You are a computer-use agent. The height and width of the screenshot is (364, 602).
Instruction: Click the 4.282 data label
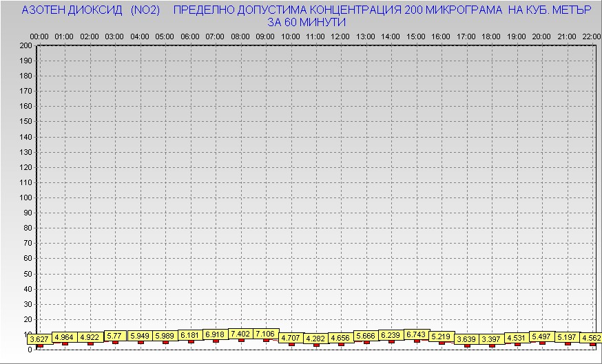[x=316, y=338]
